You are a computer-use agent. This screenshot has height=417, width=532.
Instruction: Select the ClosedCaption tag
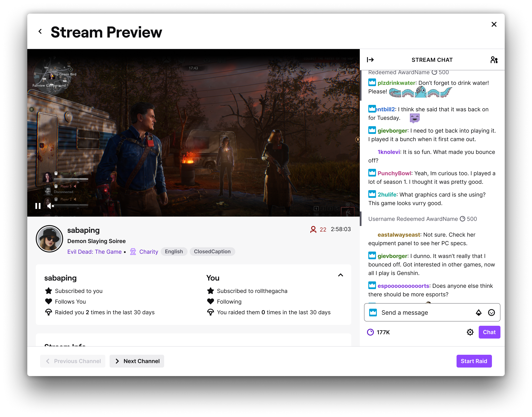212,252
